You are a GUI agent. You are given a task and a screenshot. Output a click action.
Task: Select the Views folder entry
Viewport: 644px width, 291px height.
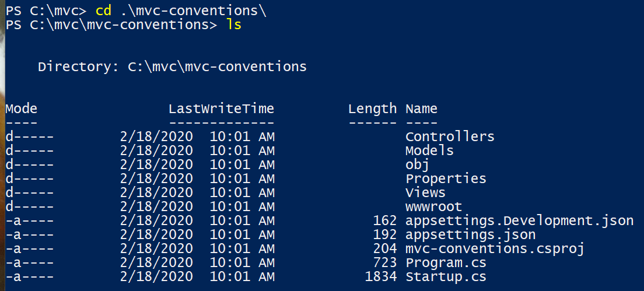pyautogui.click(x=425, y=192)
